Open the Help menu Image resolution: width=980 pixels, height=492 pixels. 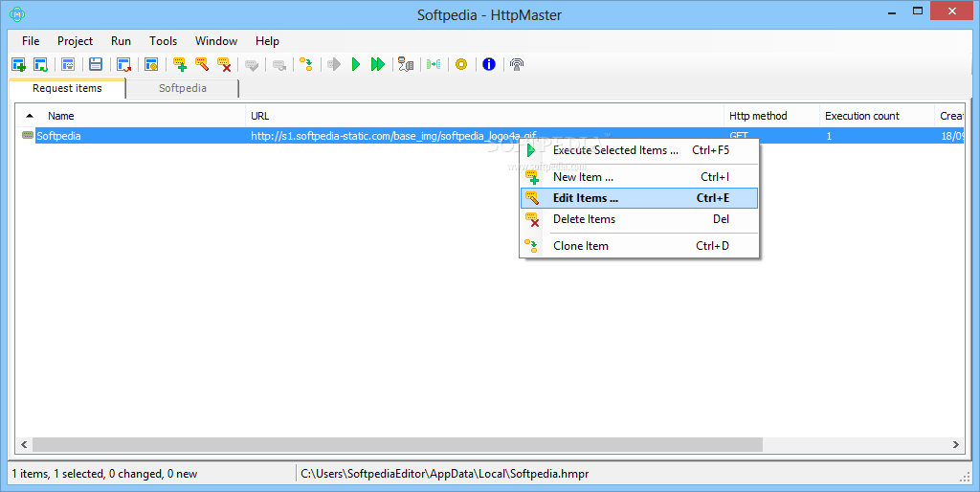(x=268, y=41)
